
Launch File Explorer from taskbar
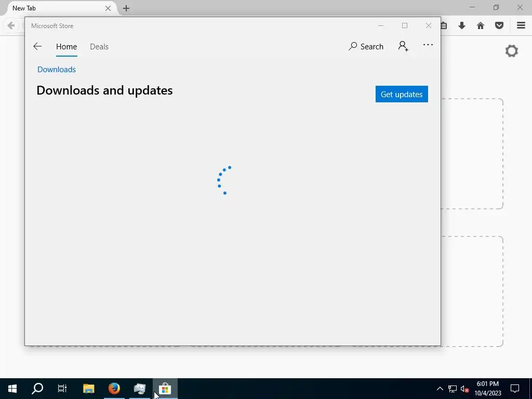(x=88, y=389)
